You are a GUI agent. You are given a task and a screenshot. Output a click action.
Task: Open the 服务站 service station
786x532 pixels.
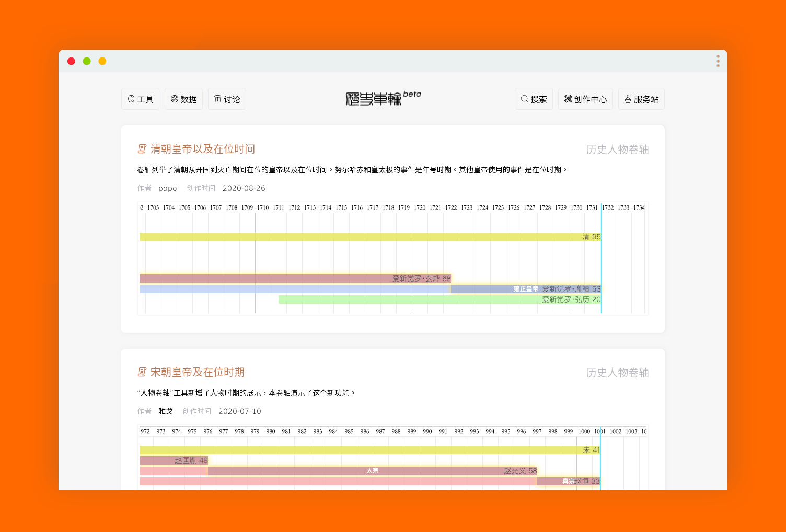[641, 99]
